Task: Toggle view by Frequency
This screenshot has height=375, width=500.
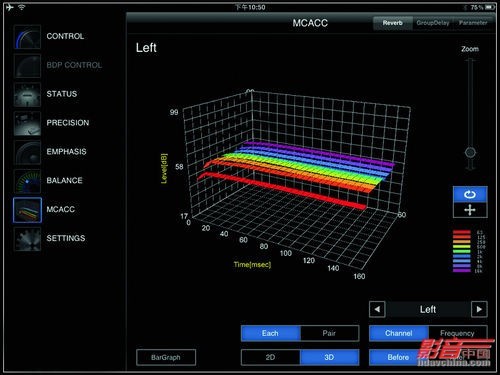Action: pos(457,333)
